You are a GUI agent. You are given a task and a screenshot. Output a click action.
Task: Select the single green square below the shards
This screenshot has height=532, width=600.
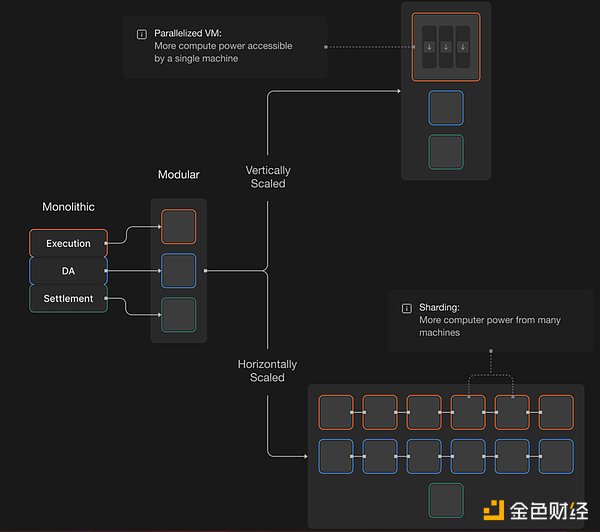(446, 500)
